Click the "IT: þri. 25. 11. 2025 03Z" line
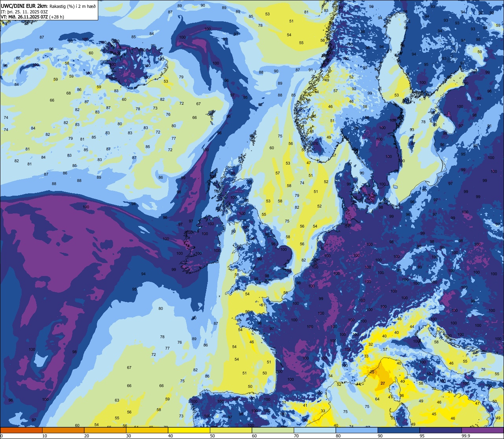The height and width of the screenshot is (439, 504). pos(24,12)
